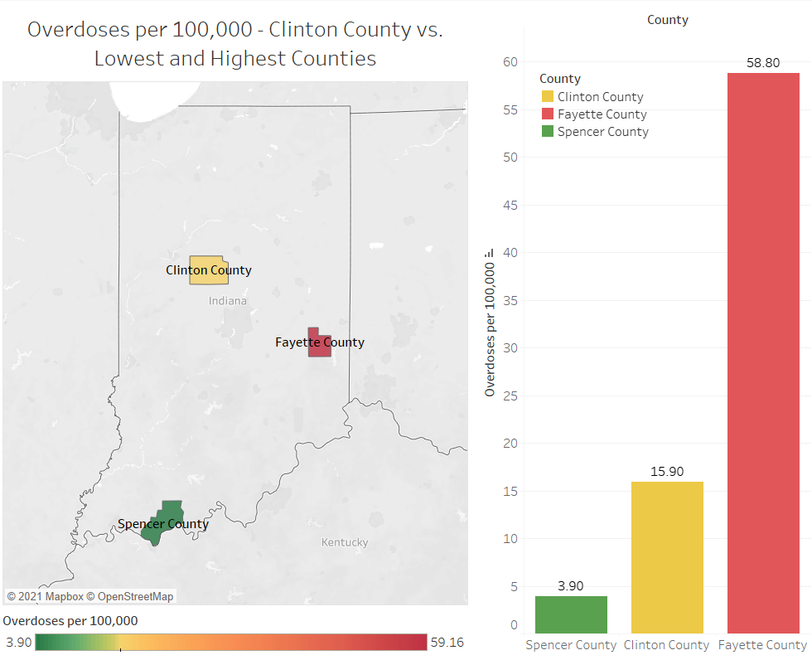Click the yellow Clinton County legend swatch
812x660 pixels.
[547, 97]
